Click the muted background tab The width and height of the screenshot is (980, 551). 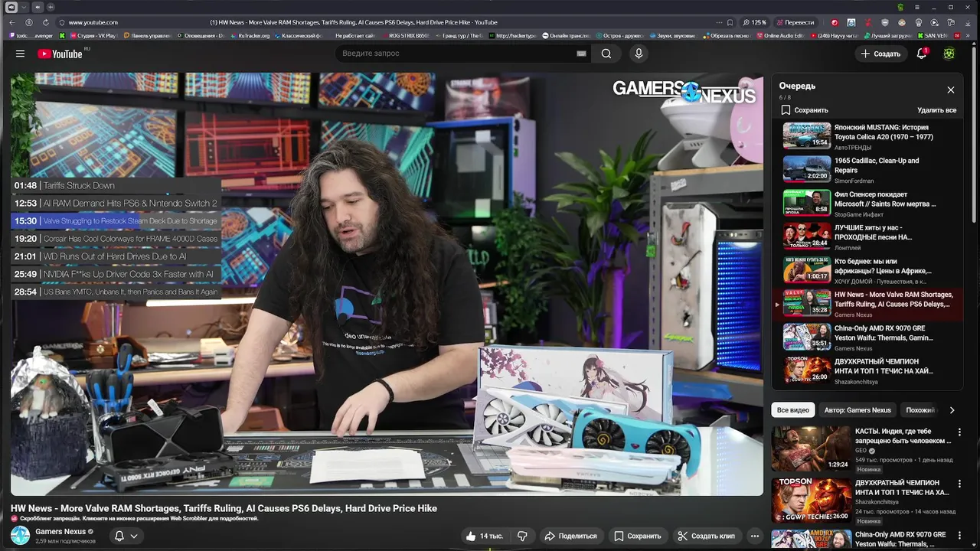38,7
